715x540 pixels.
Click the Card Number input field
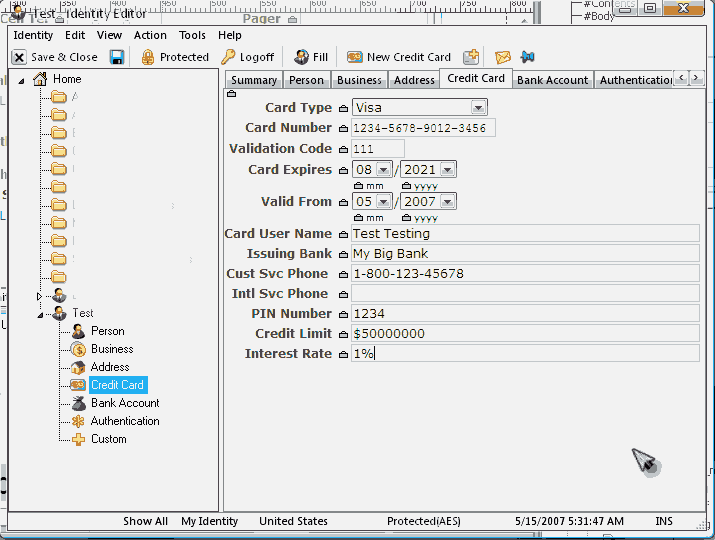pyautogui.click(x=423, y=128)
